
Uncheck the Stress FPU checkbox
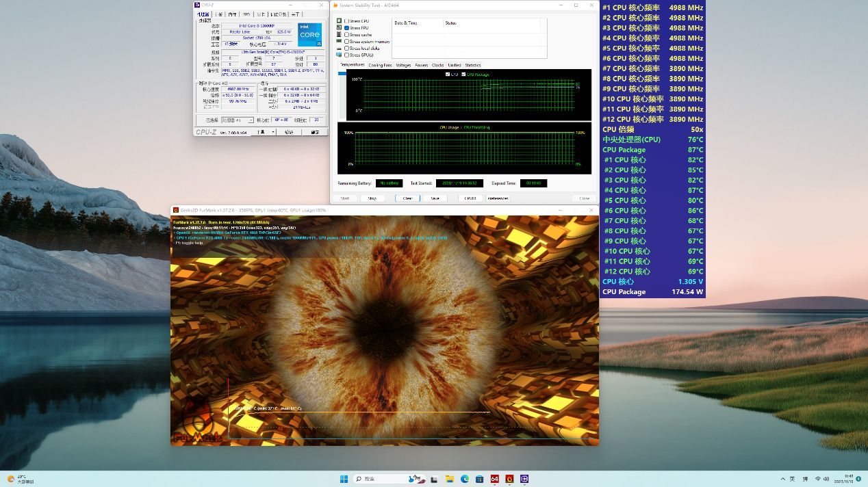point(347,28)
